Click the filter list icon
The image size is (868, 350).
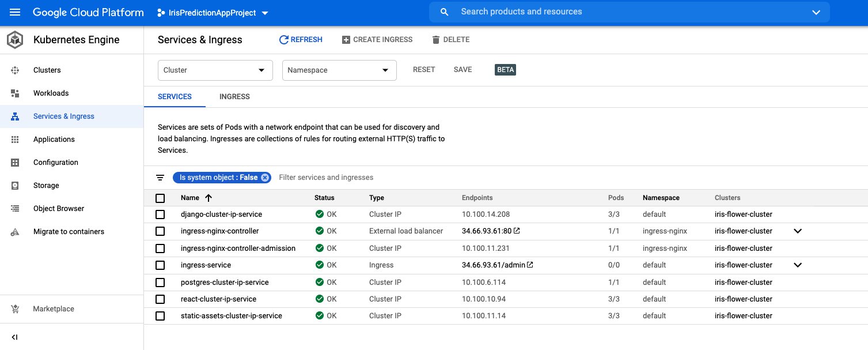point(160,178)
